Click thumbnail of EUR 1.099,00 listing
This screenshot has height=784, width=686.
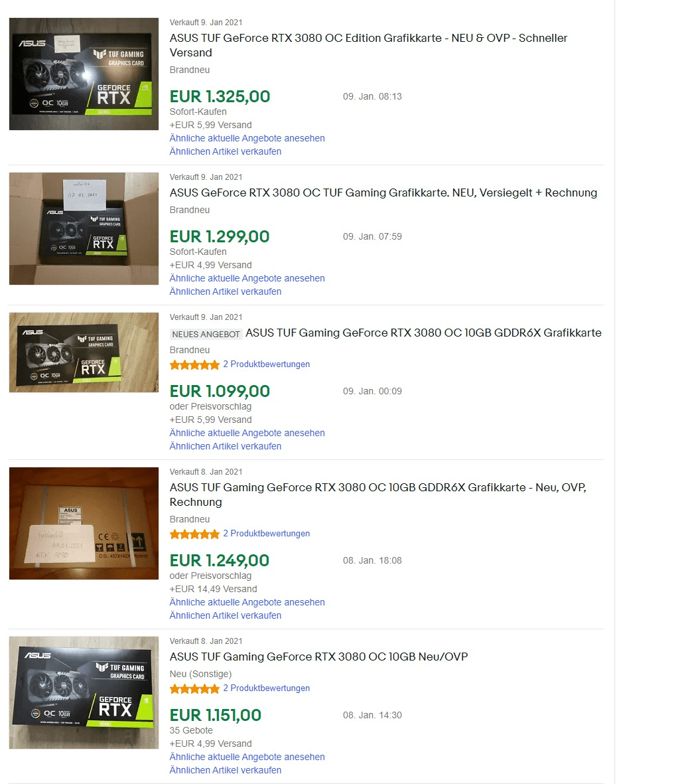point(84,353)
